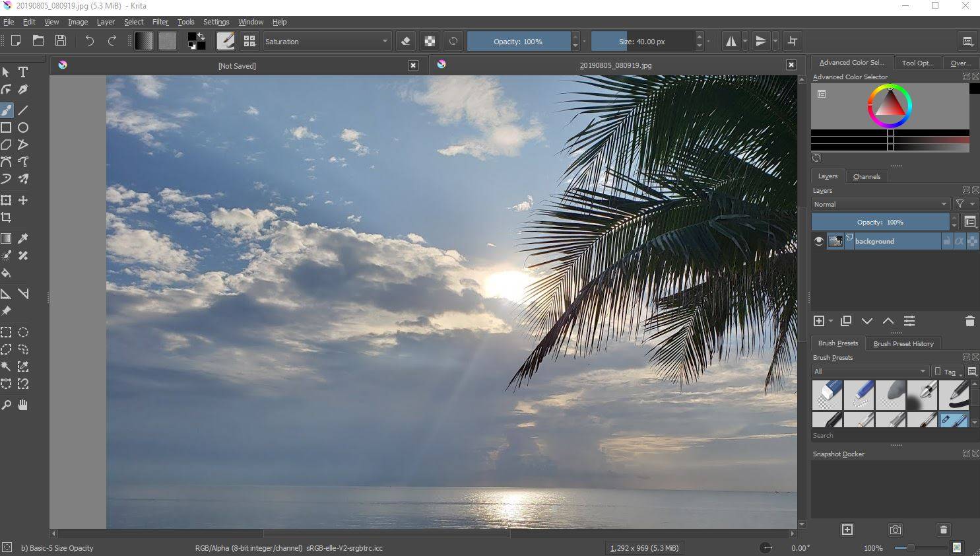The height and width of the screenshot is (556, 980).
Task: Select the Text tool
Action: 23,72
